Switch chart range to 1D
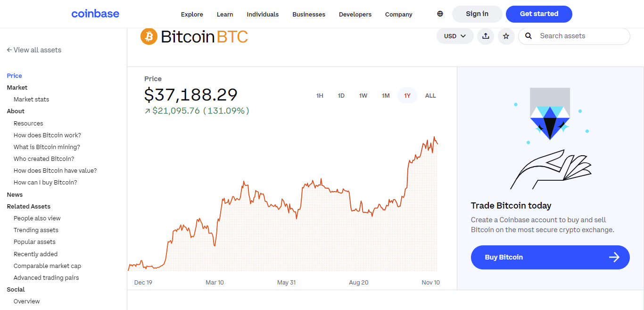The image size is (644, 310). tap(341, 95)
